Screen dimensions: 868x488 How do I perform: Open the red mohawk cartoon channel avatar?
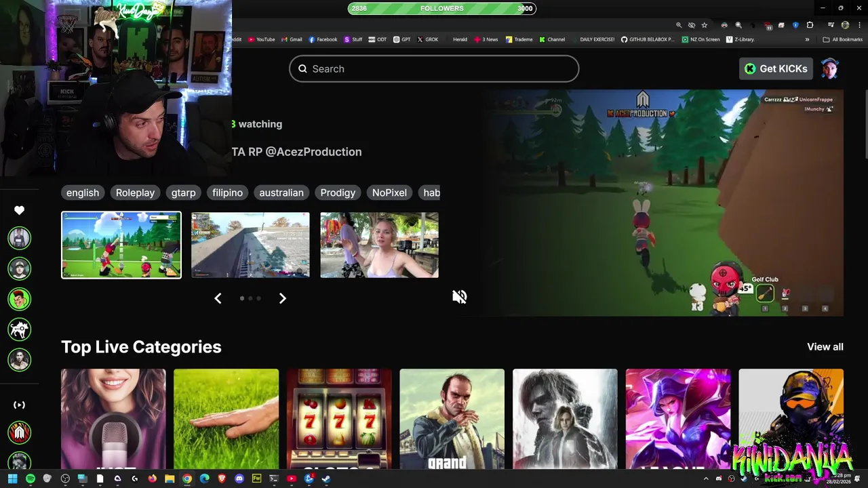coord(20,299)
